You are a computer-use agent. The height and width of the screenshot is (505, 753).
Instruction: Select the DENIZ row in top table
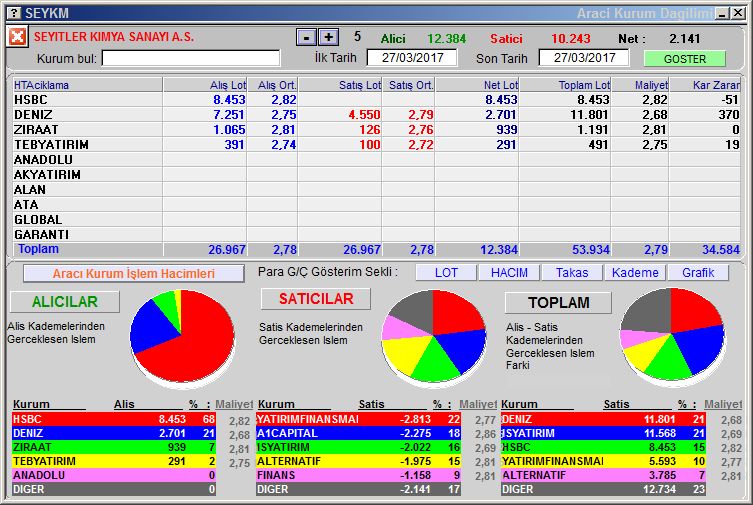pos(376,115)
